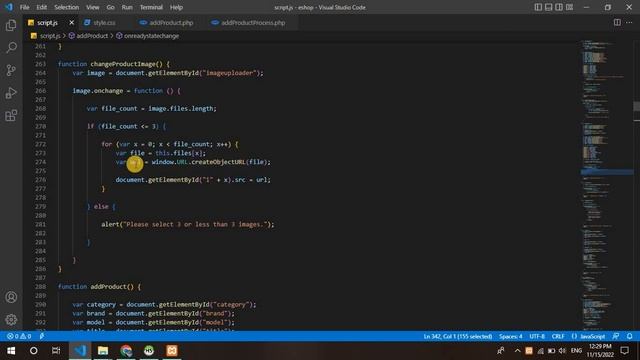Open the Explorer view in activity bar

(11, 25)
